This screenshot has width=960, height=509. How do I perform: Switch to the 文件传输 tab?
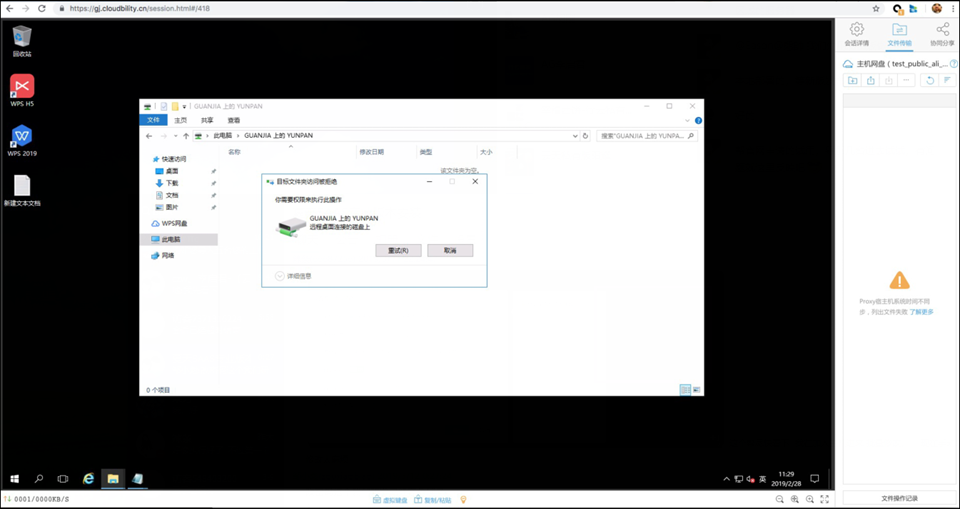point(899,34)
